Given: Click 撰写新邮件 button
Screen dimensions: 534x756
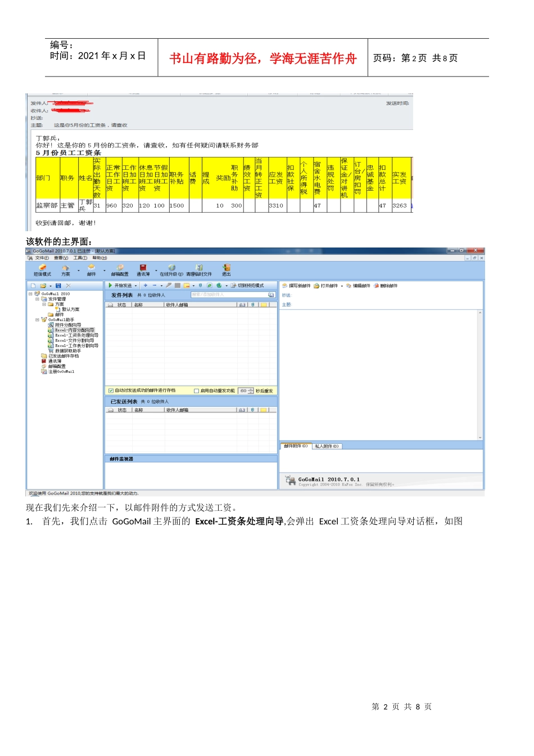Looking at the screenshot, I should (296, 286).
